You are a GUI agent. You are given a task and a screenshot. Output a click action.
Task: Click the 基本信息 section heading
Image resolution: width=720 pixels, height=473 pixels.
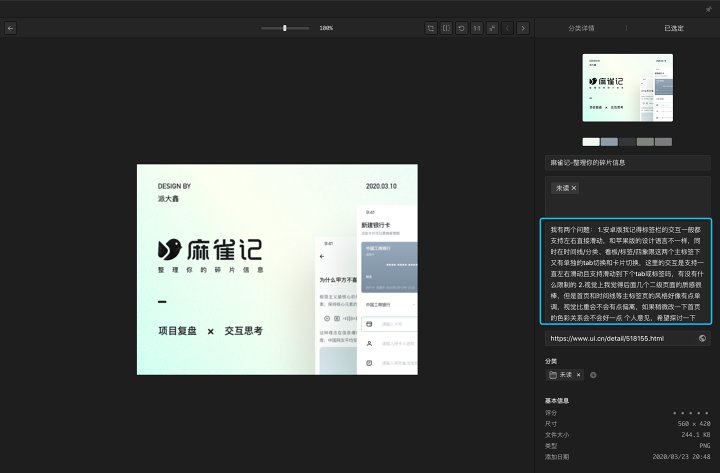pos(557,400)
